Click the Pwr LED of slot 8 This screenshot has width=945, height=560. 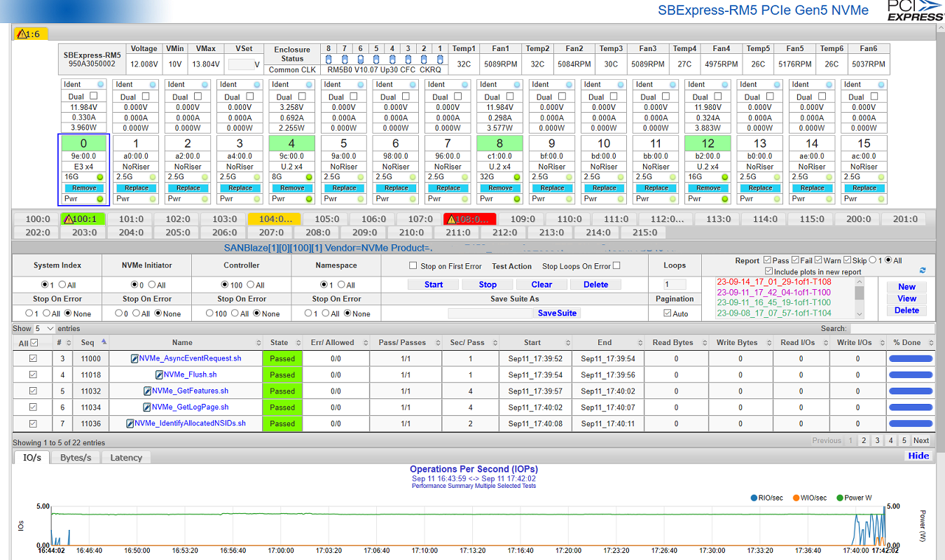(516, 199)
